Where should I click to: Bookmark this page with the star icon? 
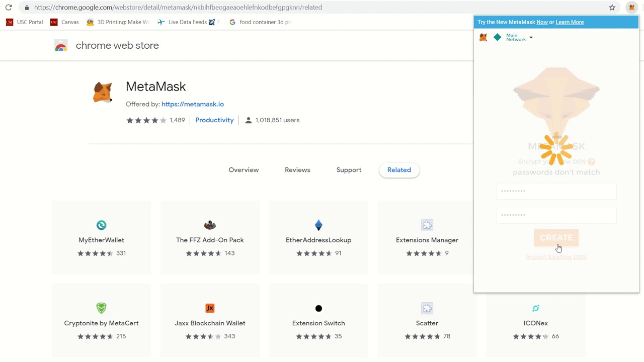[612, 8]
